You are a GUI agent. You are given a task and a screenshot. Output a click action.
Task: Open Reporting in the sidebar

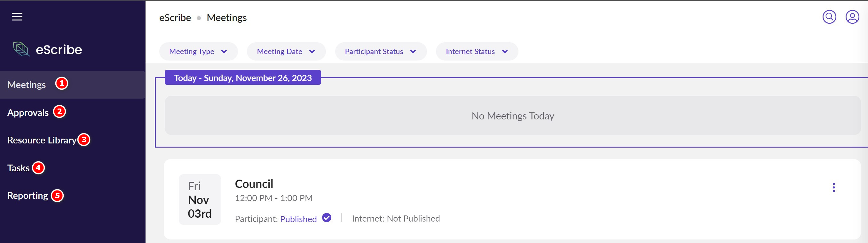pyautogui.click(x=28, y=196)
